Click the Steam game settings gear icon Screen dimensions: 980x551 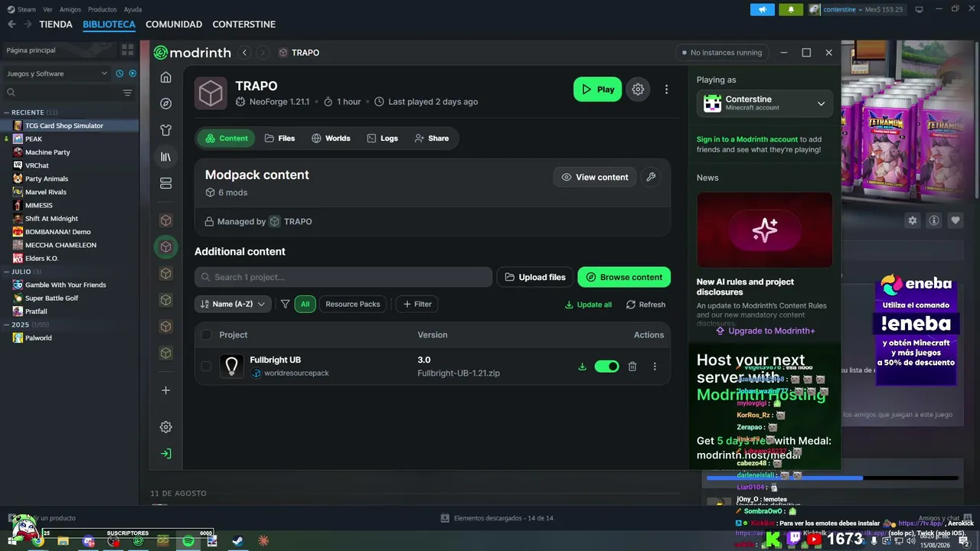tap(912, 220)
